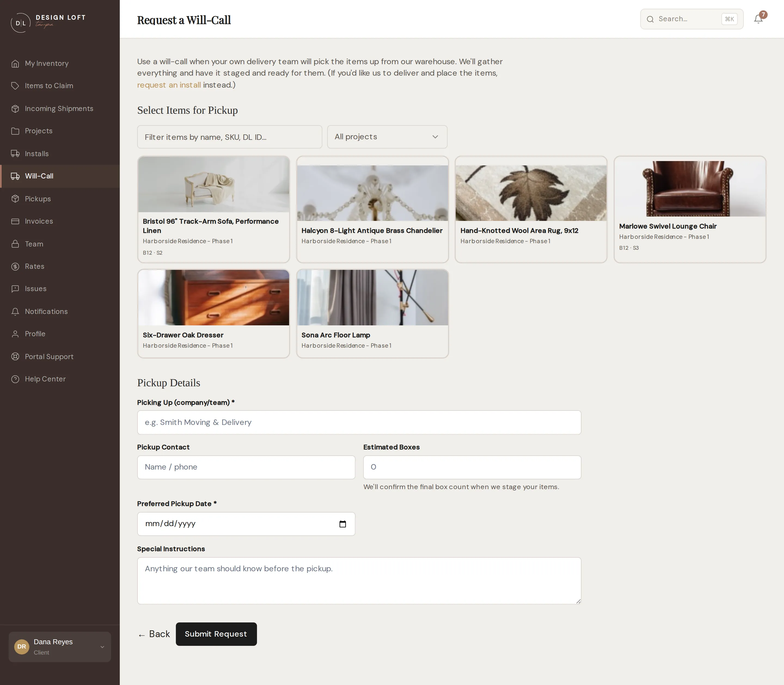Click the Help Center question icon
Screen dimensions: 784x685
[x=15, y=379]
